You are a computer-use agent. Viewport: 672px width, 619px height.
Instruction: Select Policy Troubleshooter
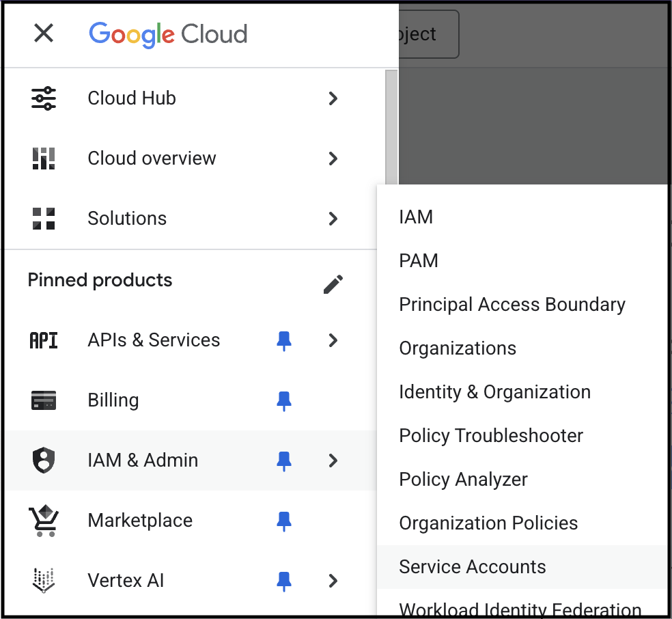point(522,435)
